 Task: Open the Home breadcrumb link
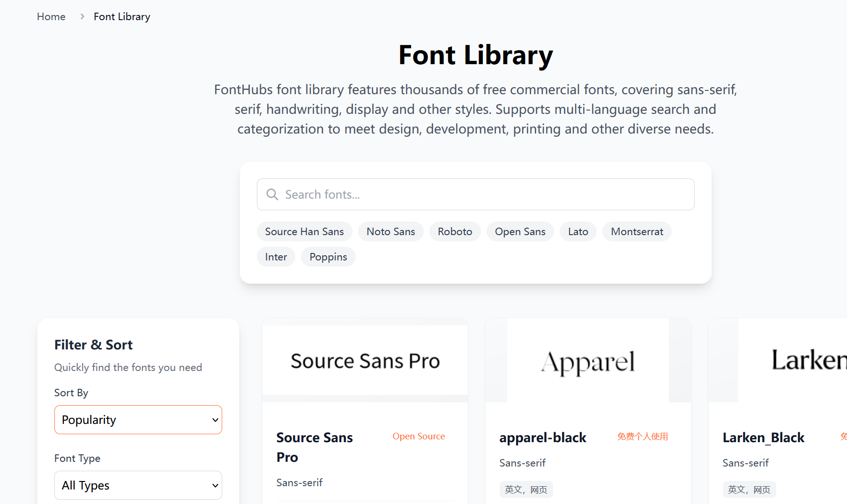51,16
